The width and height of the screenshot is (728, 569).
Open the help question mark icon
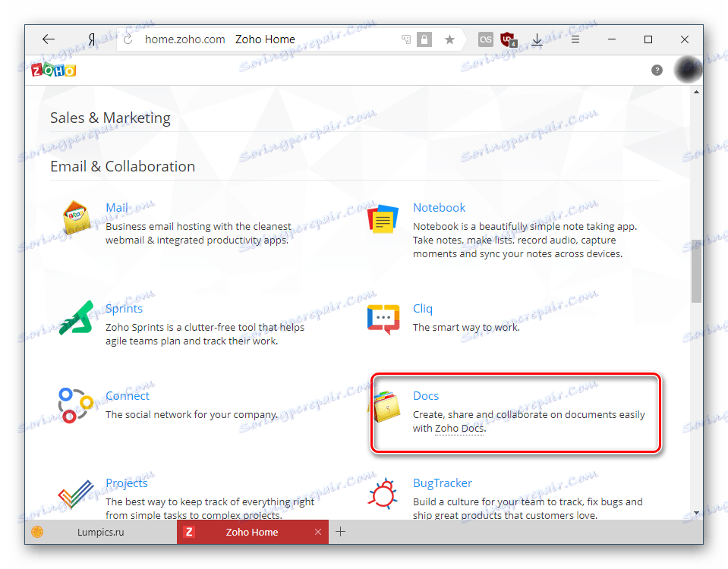657,70
